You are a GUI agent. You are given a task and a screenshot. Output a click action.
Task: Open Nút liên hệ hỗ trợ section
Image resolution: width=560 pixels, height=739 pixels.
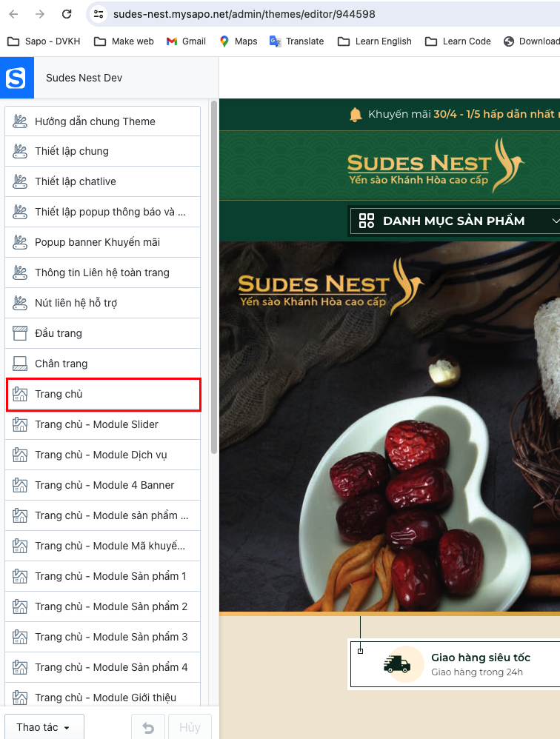coord(103,303)
